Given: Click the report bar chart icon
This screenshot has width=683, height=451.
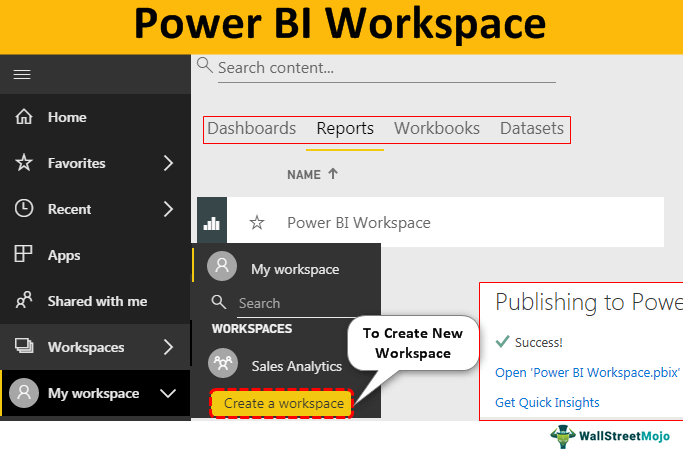Looking at the screenshot, I should (x=212, y=222).
